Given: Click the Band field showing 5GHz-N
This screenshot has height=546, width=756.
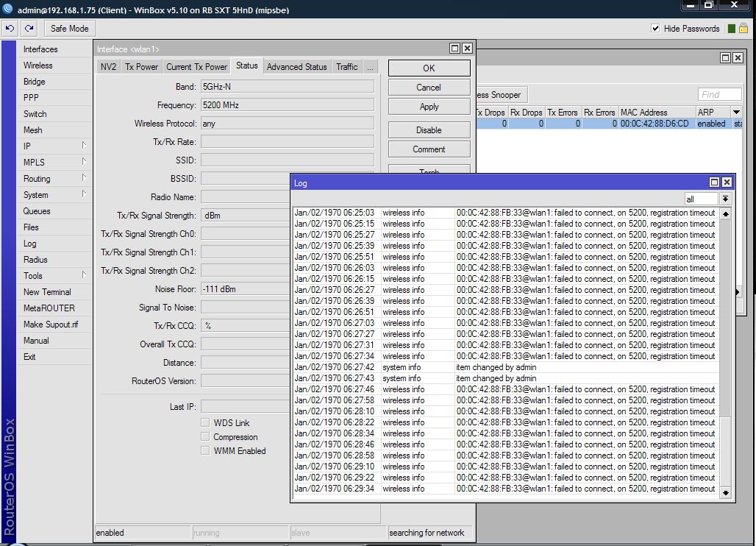Looking at the screenshot, I should [x=288, y=86].
